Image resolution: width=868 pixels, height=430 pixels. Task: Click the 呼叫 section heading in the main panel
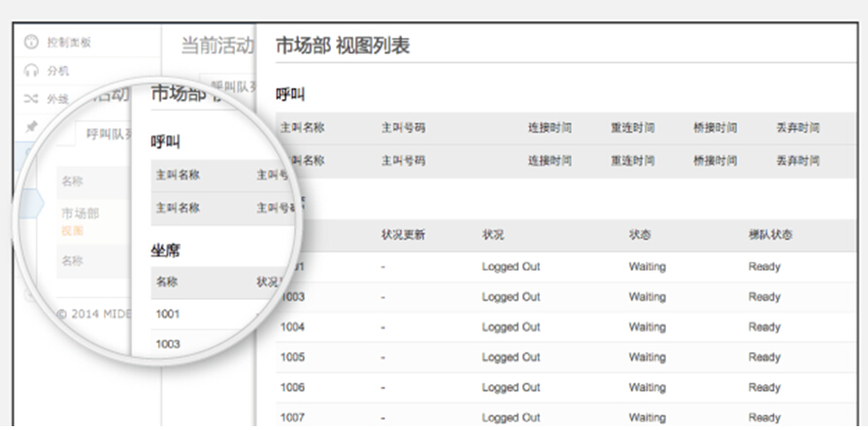[x=290, y=94]
